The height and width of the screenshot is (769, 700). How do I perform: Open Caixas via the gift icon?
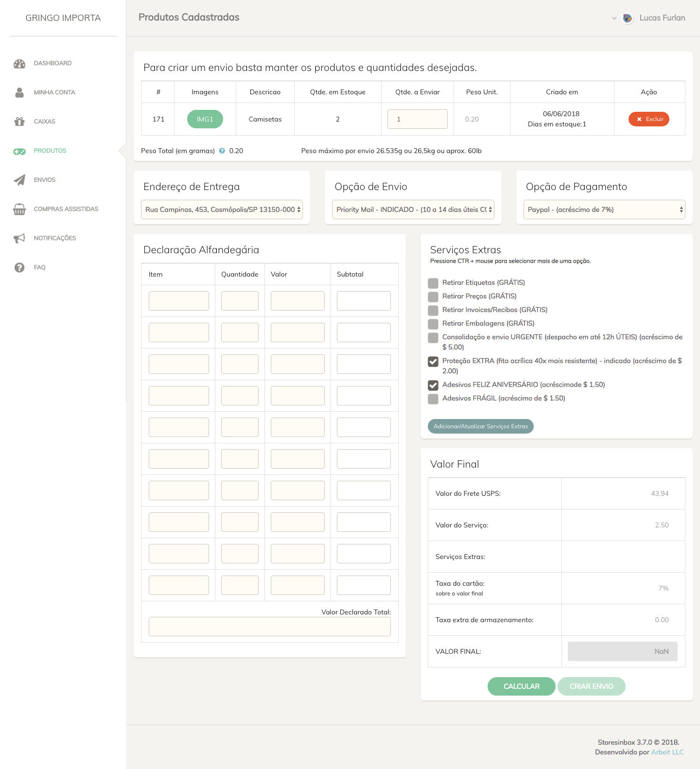(x=19, y=122)
